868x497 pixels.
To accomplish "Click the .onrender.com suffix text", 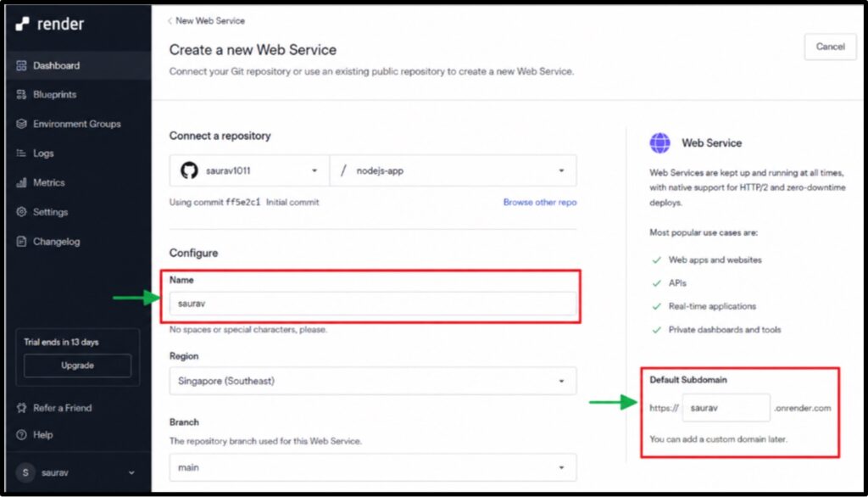I will click(x=802, y=408).
